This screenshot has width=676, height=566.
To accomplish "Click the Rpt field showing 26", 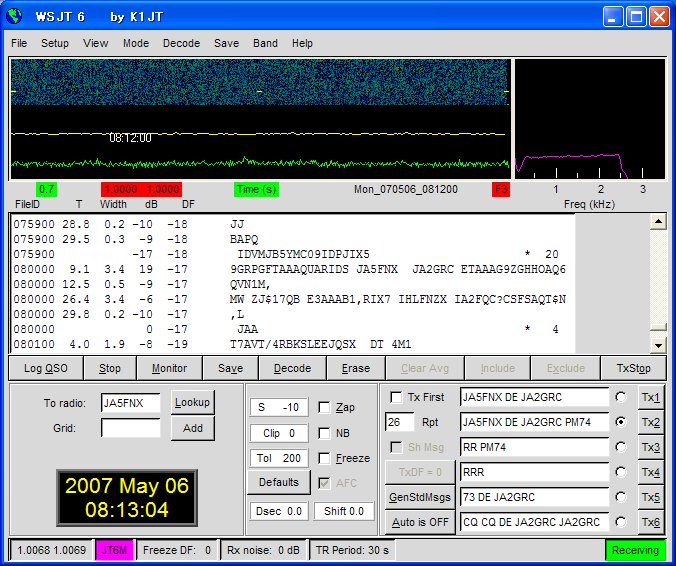I will pyautogui.click(x=400, y=422).
